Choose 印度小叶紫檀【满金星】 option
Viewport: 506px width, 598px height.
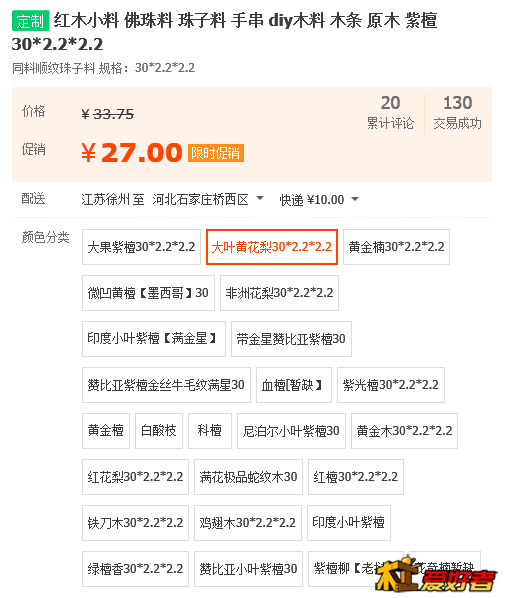click(x=154, y=339)
